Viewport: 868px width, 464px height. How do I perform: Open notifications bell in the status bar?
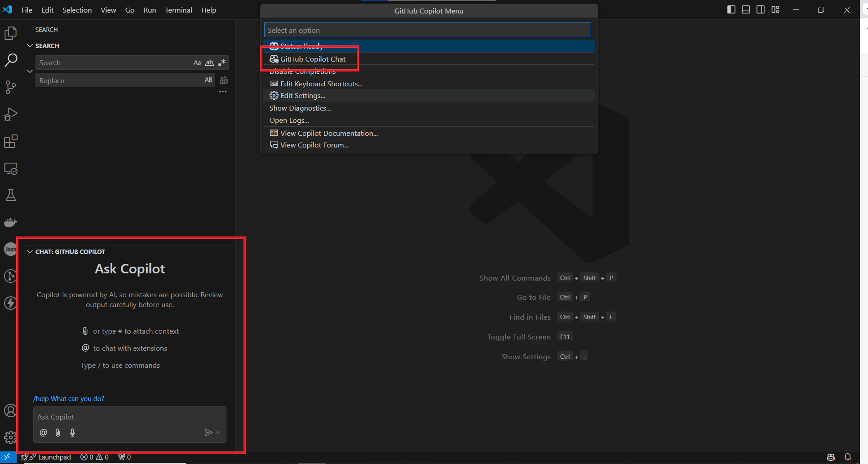coord(848,457)
